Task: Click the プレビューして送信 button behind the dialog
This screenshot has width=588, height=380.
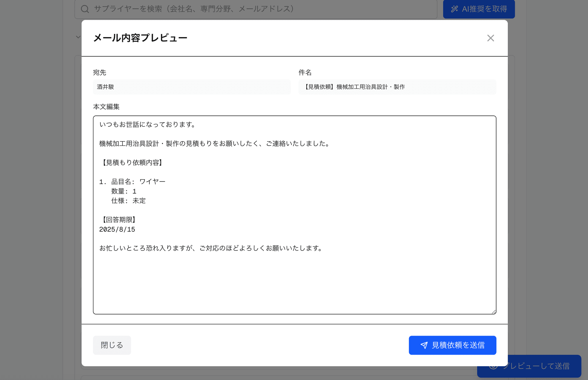Action: [529, 366]
